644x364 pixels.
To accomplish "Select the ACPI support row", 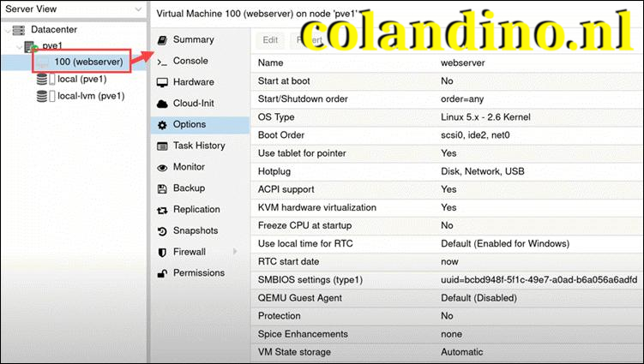I will pos(447,189).
